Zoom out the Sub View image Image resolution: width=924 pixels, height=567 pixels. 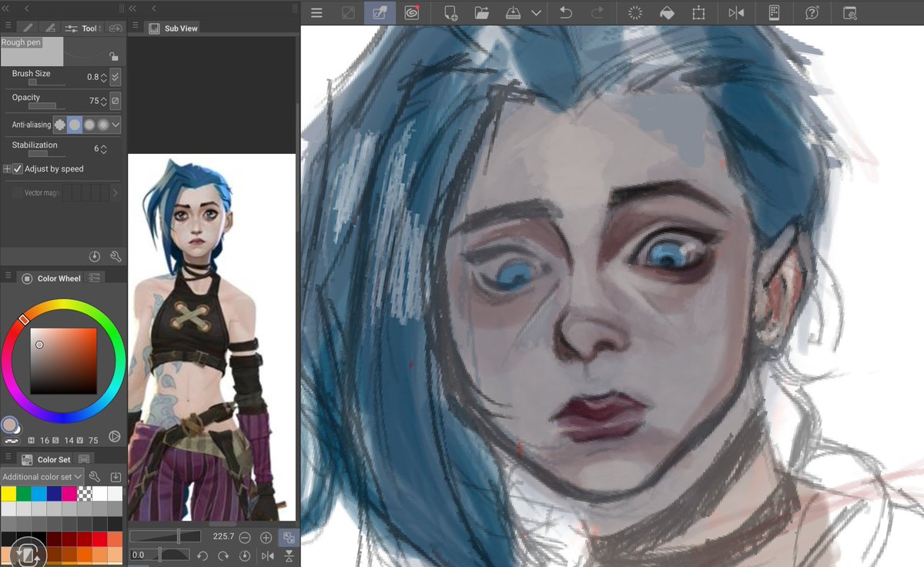tap(245, 537)
